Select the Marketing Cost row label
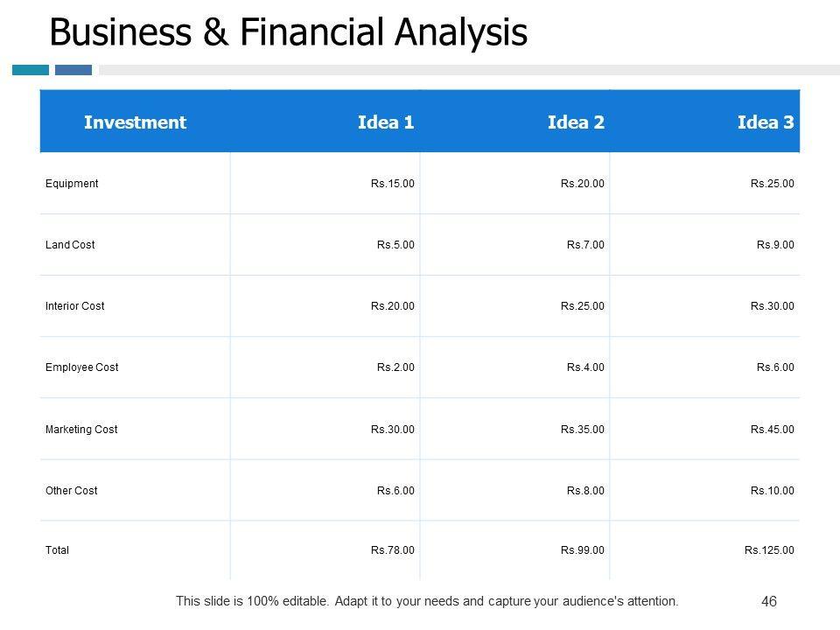The width and height of the screenshot is (840, 630). click(x=81, y=430)
